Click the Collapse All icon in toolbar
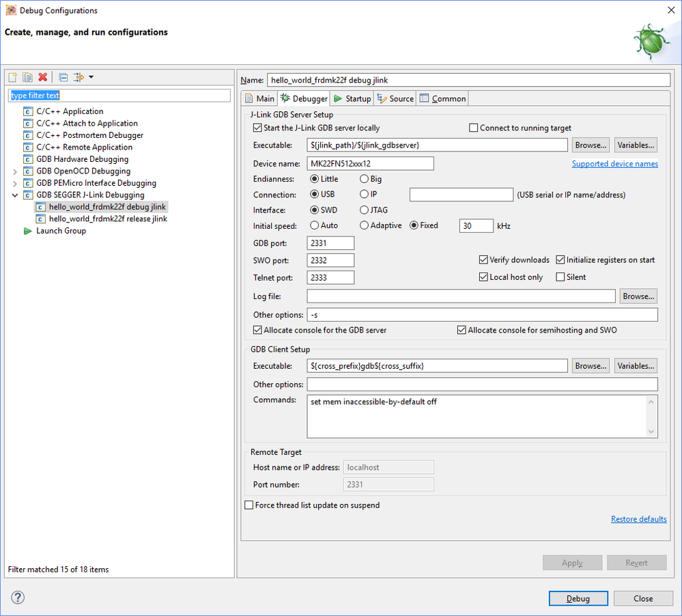Screen dimensions: 682x616 click(63, 77)
